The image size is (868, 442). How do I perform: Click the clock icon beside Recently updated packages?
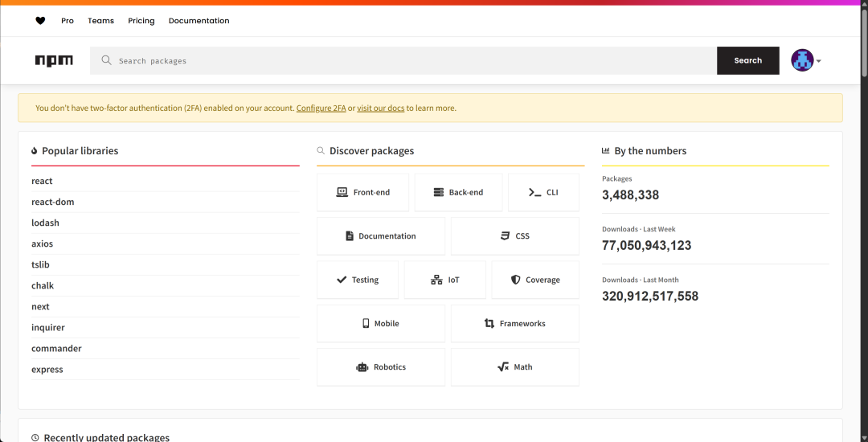point(35,437)
